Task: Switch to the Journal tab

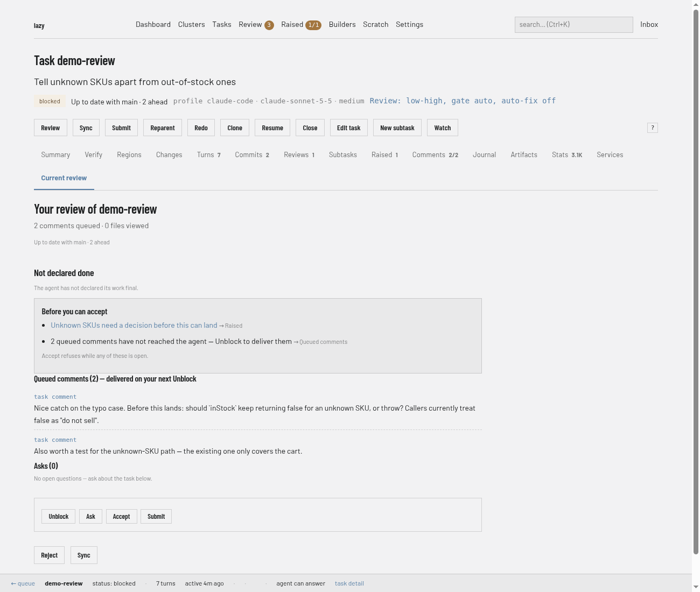Action: [x=485, y=155]
